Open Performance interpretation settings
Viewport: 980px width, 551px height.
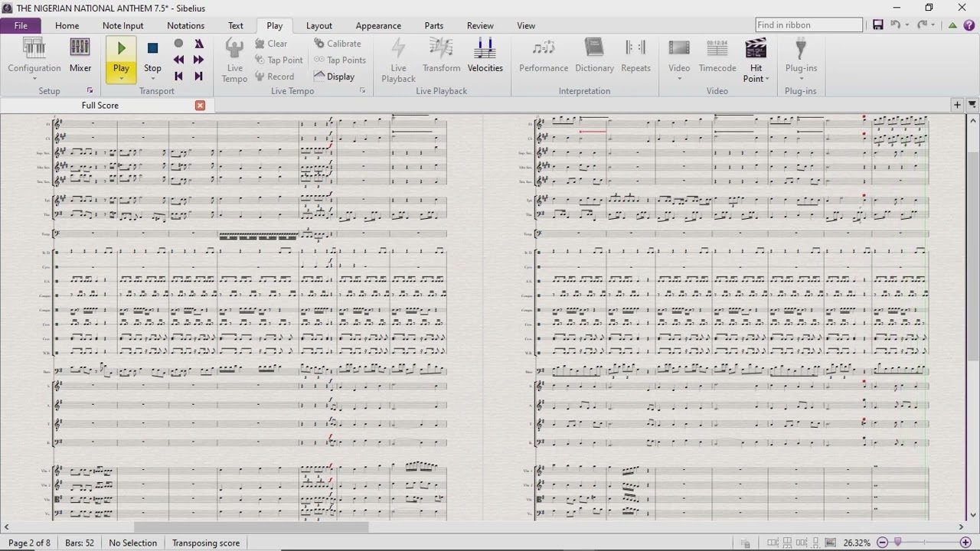(544, 55)
